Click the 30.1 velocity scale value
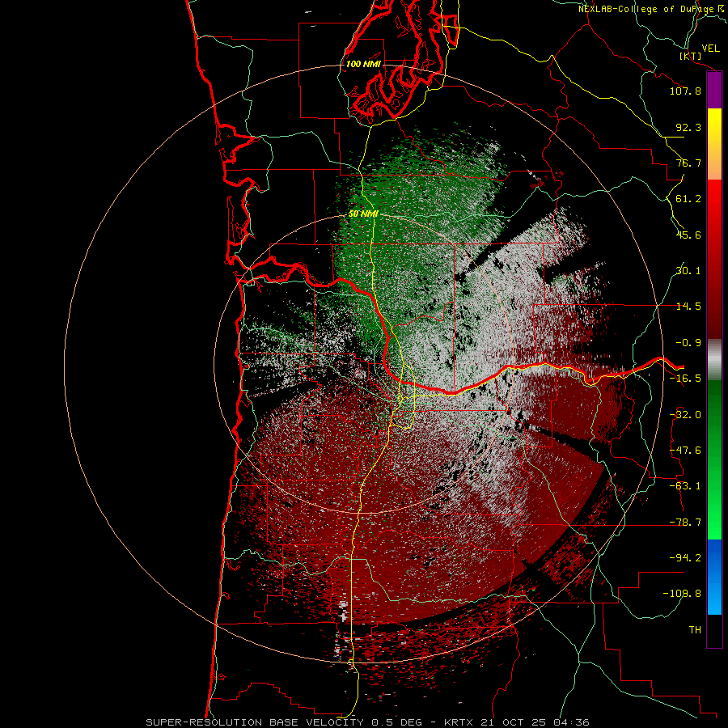This screenshot has width=728, height=728. pos(688,271)
